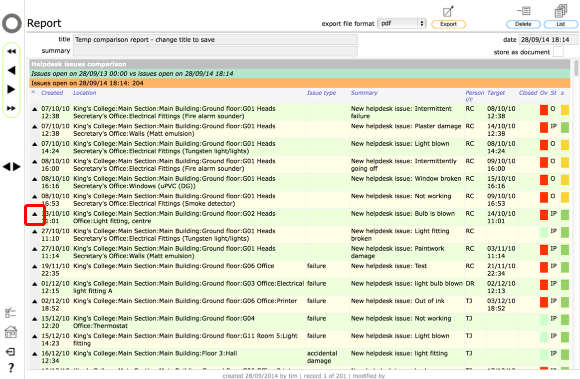Open the Intermittently going off issue triangle
580x379 pixels.
click(x=34, y=162)
